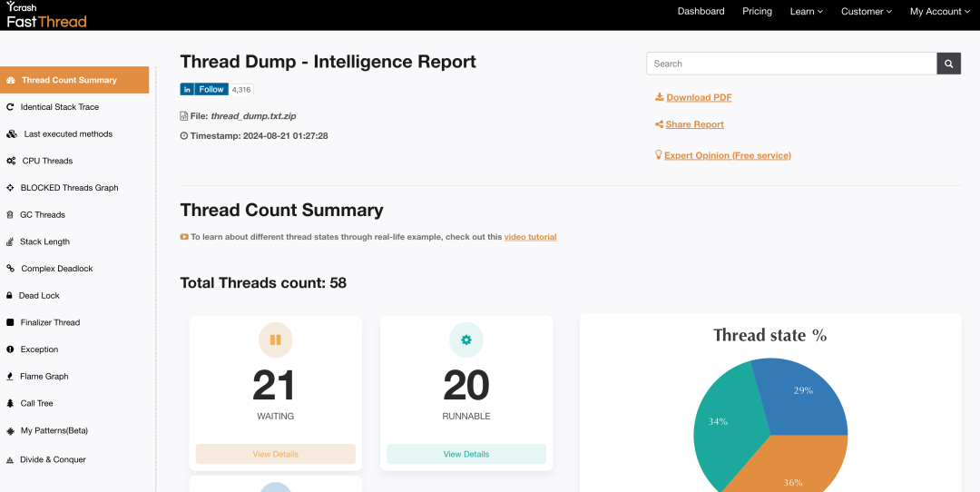
Task: Open CPU Threads section in sidebar
Action: [46, 161]
